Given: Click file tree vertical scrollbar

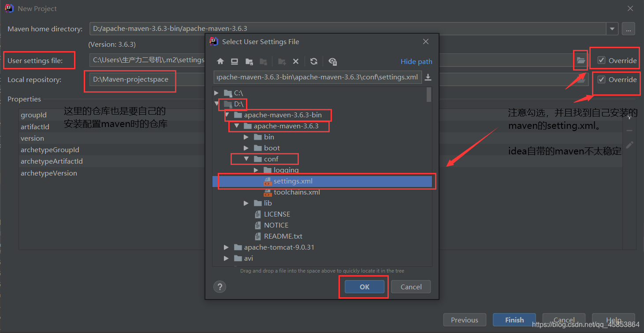Looking at the screenshot, I should pyautogui.click(x=429, y=95).
